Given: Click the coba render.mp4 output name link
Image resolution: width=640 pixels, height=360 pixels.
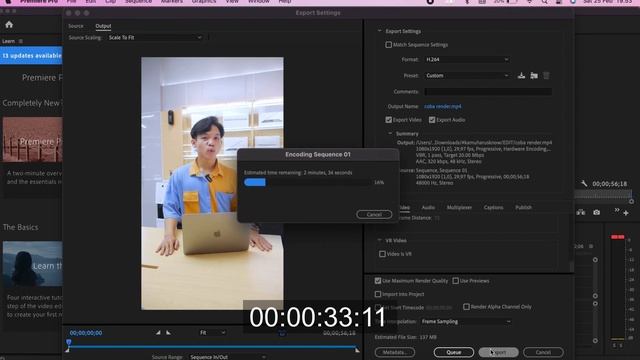Looking at the screenshot, I should tap(442, 107).
